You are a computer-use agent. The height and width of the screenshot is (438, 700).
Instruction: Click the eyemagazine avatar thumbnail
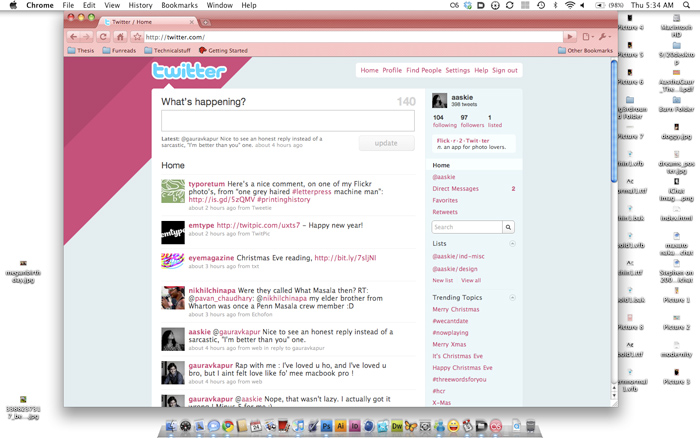[x=173, y=261]
